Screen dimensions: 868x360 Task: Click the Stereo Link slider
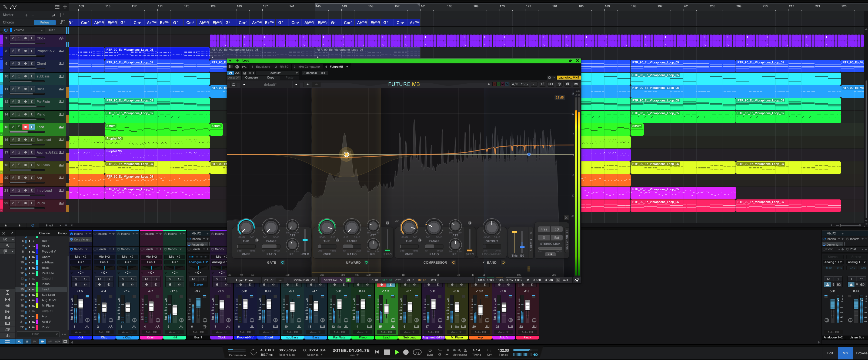(550, 249)
